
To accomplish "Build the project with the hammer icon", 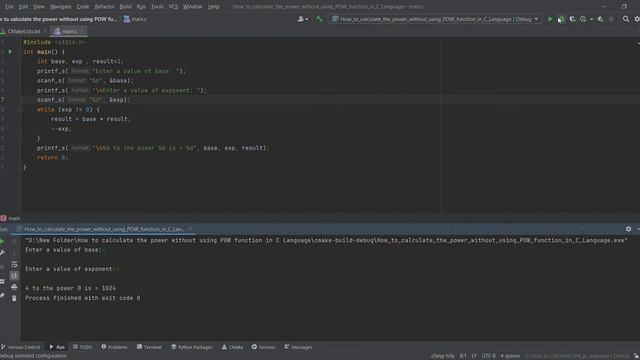I will (x=320, y=19).
